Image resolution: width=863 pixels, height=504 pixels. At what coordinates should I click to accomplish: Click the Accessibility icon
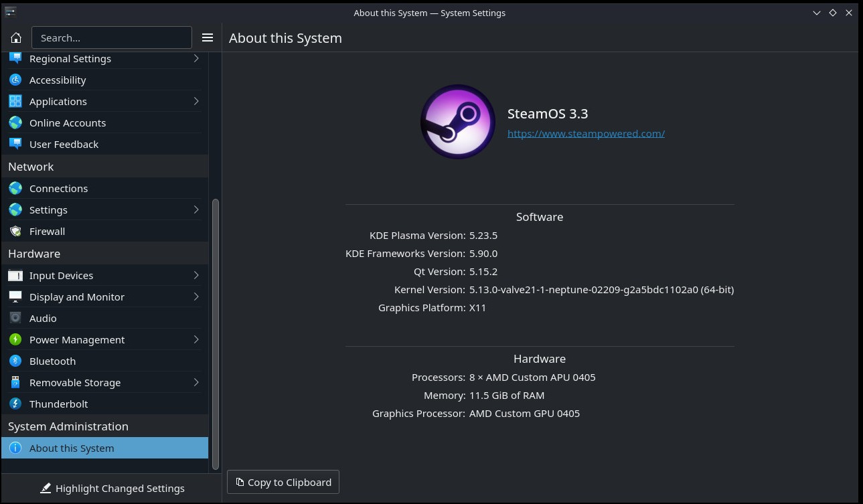click(15, 80)
